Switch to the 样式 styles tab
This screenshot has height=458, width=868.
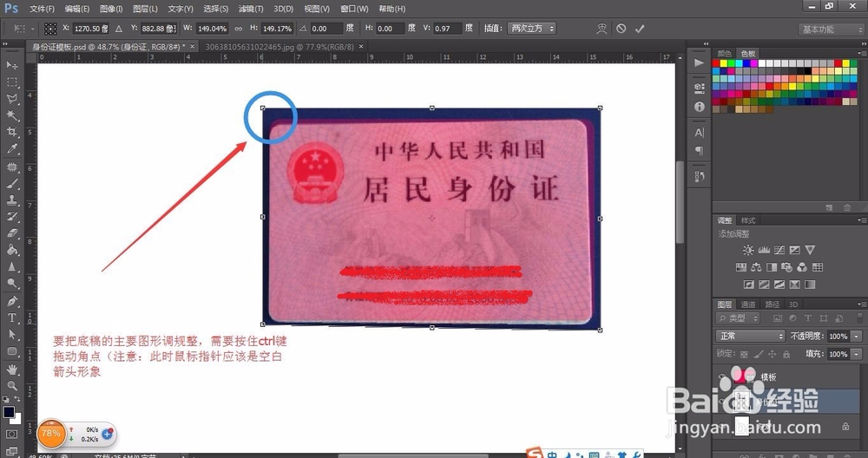click(x=748, y=220)
